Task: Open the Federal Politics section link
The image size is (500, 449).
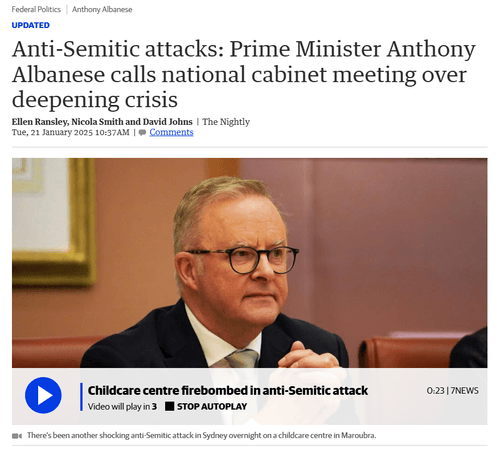Action: (x=36, y=9)
